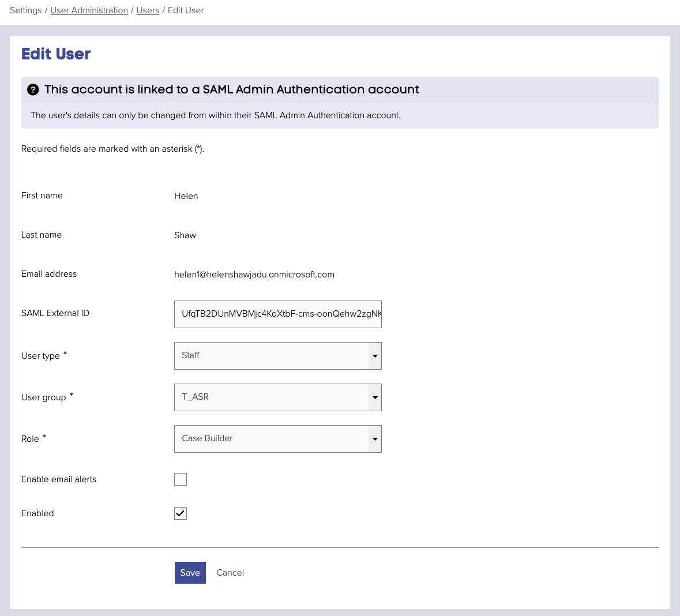Save the user changes
The image size is (680, 616).
pyautogui.click(x=190, y=573)
